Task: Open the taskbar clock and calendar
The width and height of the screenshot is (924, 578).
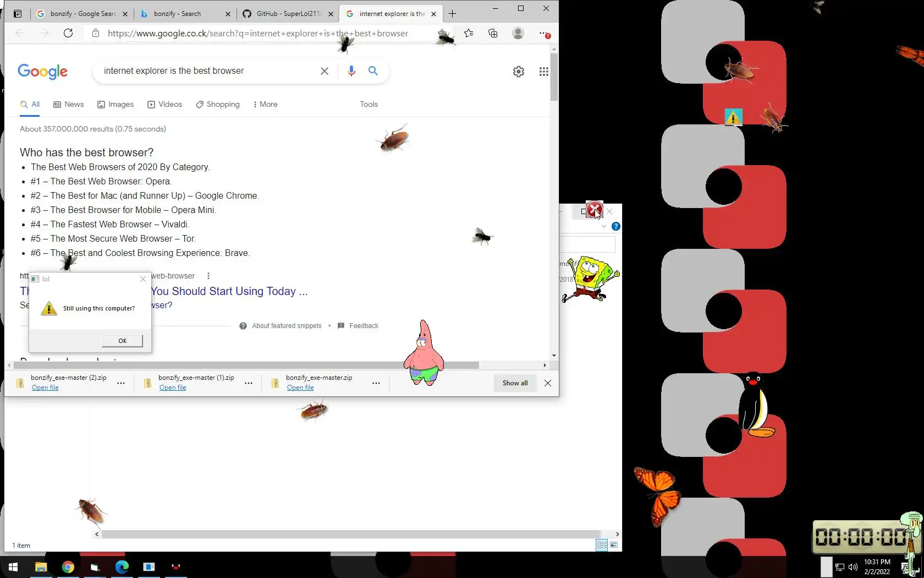Action: [x=877, y=567]
